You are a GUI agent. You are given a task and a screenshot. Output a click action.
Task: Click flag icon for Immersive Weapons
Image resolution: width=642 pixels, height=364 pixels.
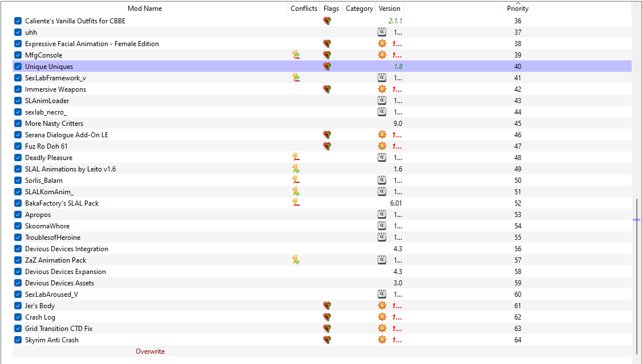pos(327,89)
